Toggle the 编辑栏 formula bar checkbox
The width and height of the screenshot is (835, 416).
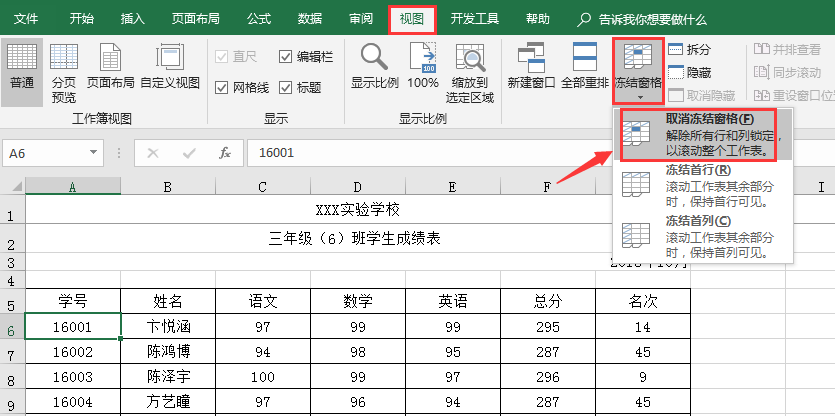(285, 56)
